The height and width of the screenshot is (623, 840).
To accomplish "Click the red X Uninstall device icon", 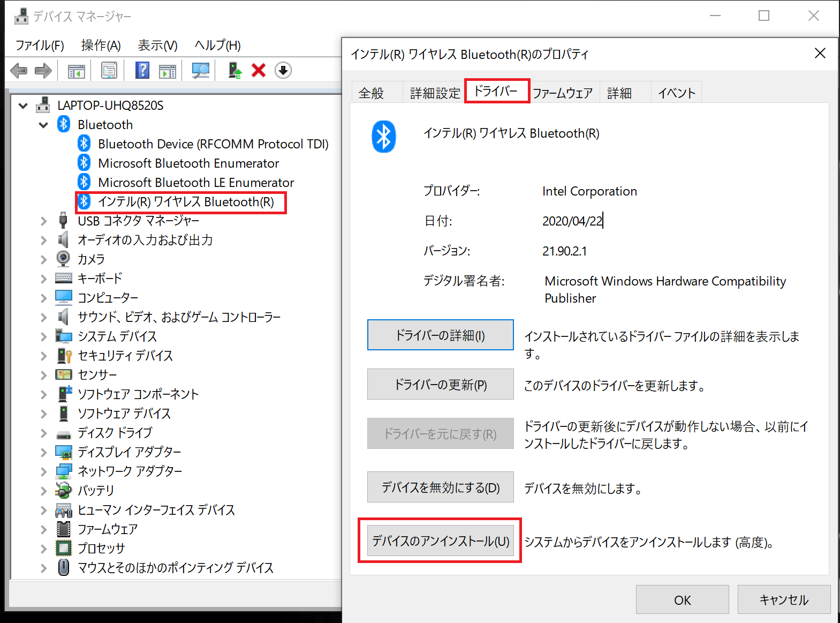I will 259,70.
